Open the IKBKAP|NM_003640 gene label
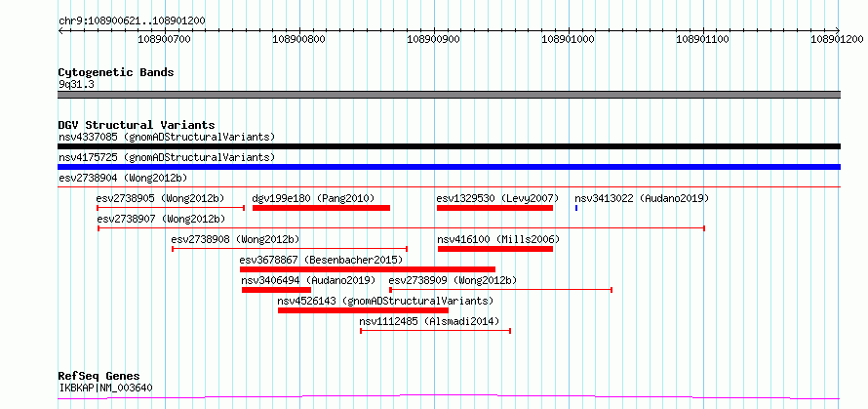Viewport: 868px width, 409px height. point(105,388)
